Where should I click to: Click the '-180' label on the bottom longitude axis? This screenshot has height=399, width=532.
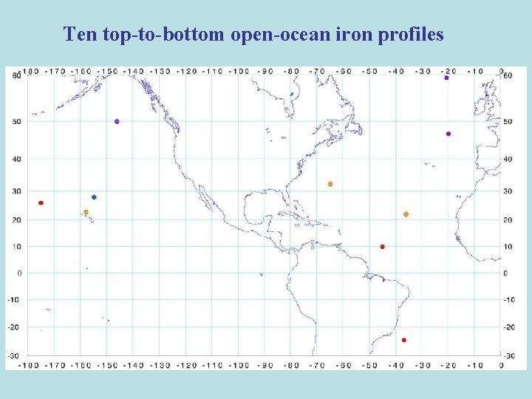28,366
